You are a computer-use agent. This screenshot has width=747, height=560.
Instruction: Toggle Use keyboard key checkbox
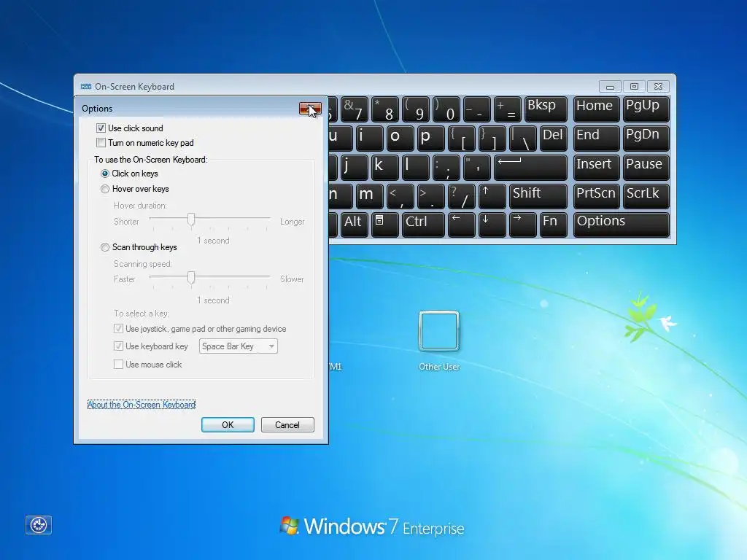118,346
